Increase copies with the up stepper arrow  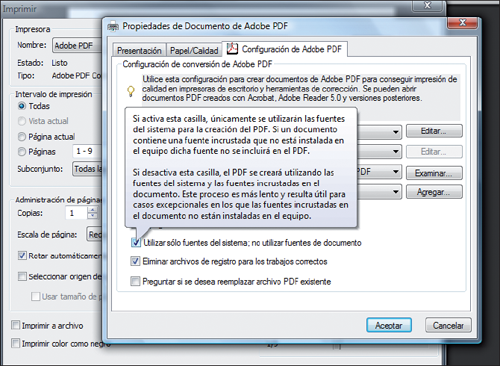tap(92, 210)
